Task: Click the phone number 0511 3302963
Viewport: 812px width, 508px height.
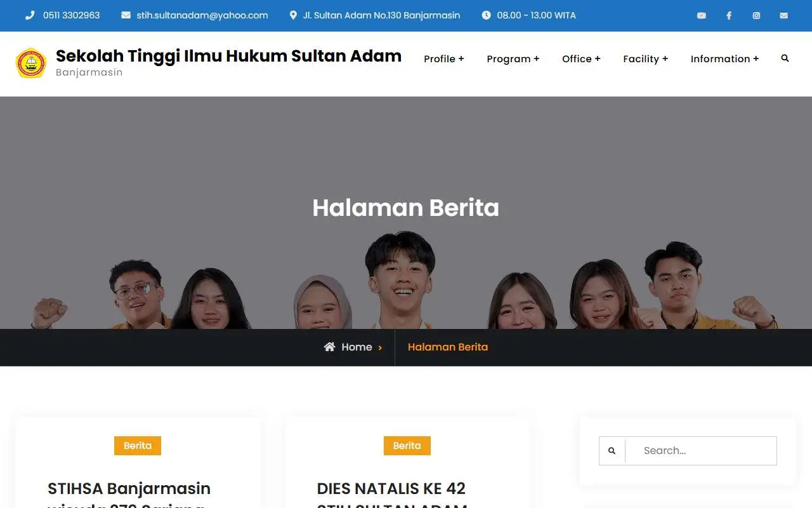Action: pos(71,15)
